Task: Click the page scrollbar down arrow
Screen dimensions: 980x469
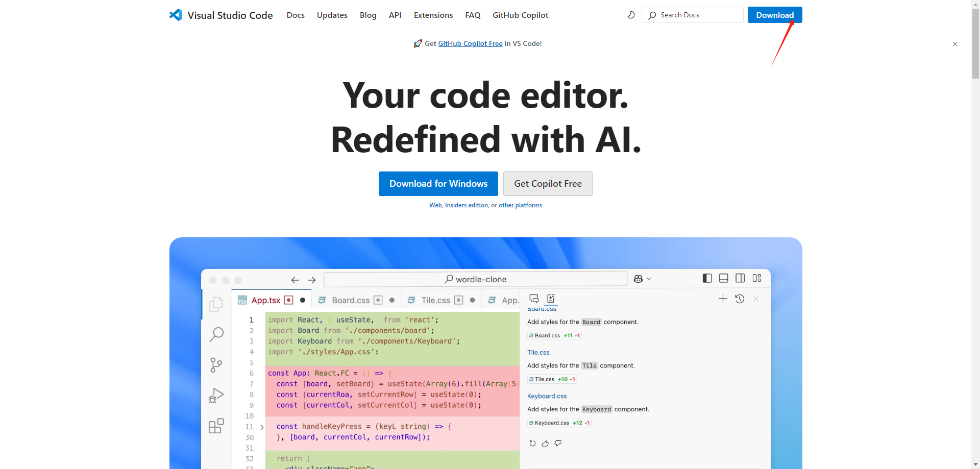Action: (x=975, y=464)
